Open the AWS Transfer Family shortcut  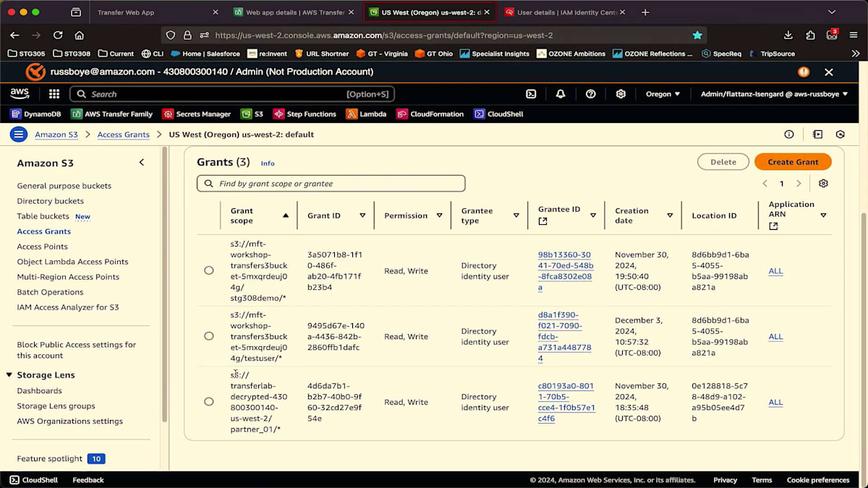click(112, 114)
